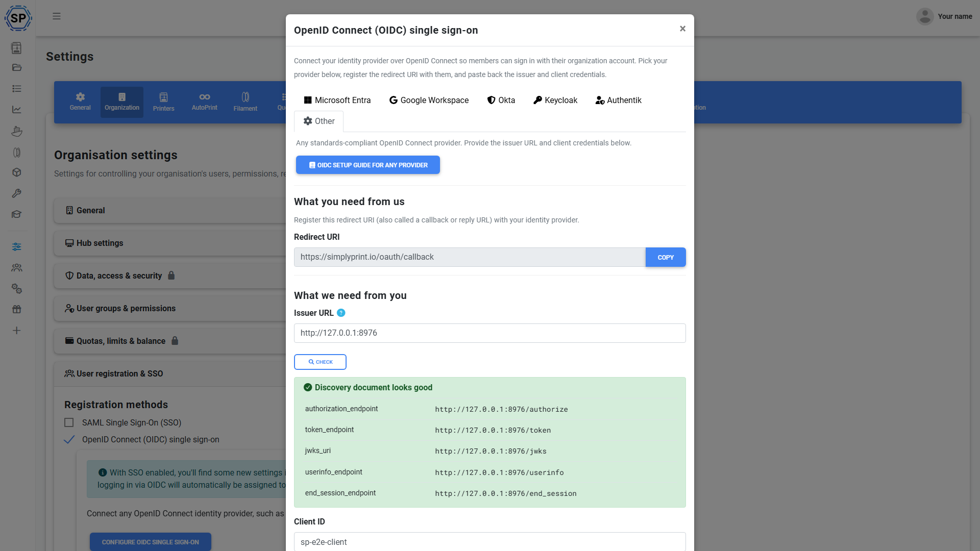Select the Okta provider tab
980x551 pixels.
pos(501,101)
